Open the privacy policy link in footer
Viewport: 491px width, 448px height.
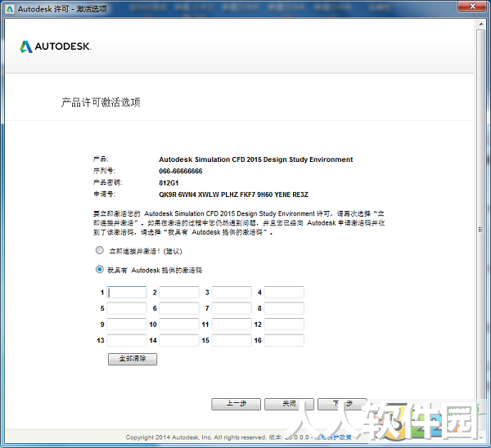[x=333, y=437]
